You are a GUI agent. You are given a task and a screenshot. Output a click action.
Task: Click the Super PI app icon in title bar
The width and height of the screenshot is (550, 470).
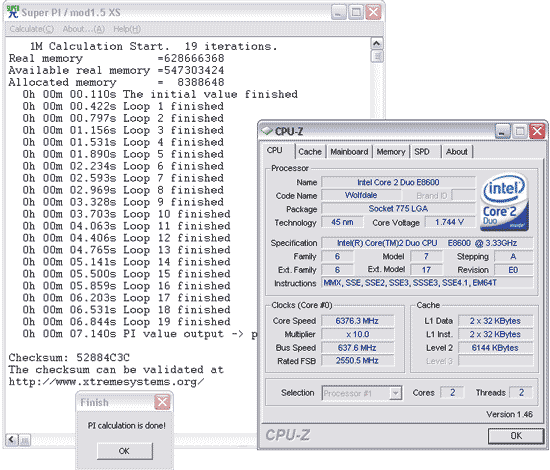click(13, 12)
